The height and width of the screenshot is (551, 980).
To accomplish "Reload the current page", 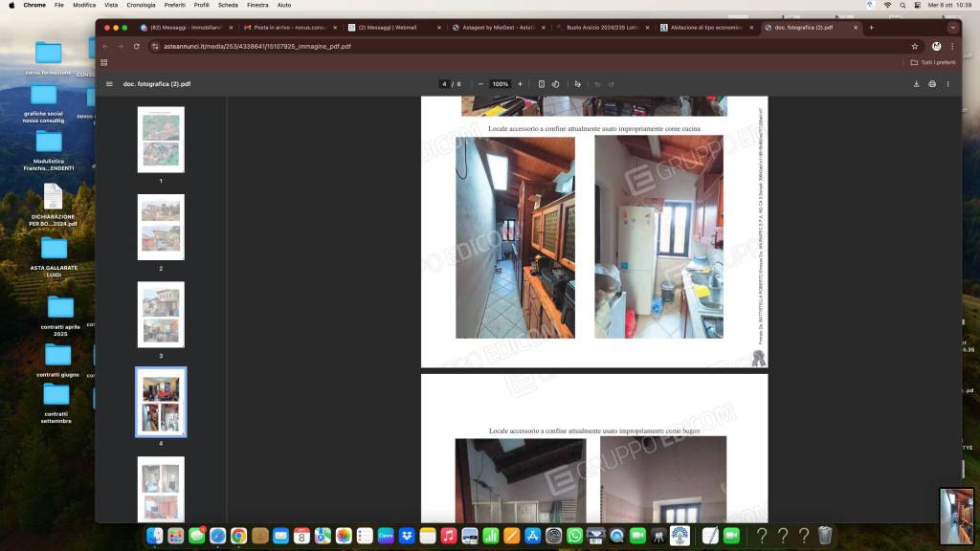I will click(x=137, y=46).
